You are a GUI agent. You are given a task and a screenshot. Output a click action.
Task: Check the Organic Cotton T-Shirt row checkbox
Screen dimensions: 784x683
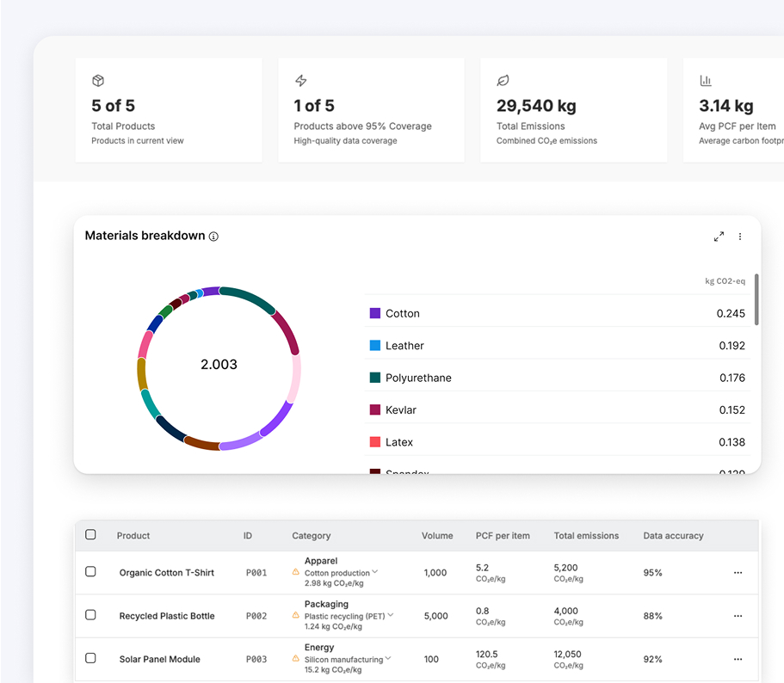click(x=90, y=571)
